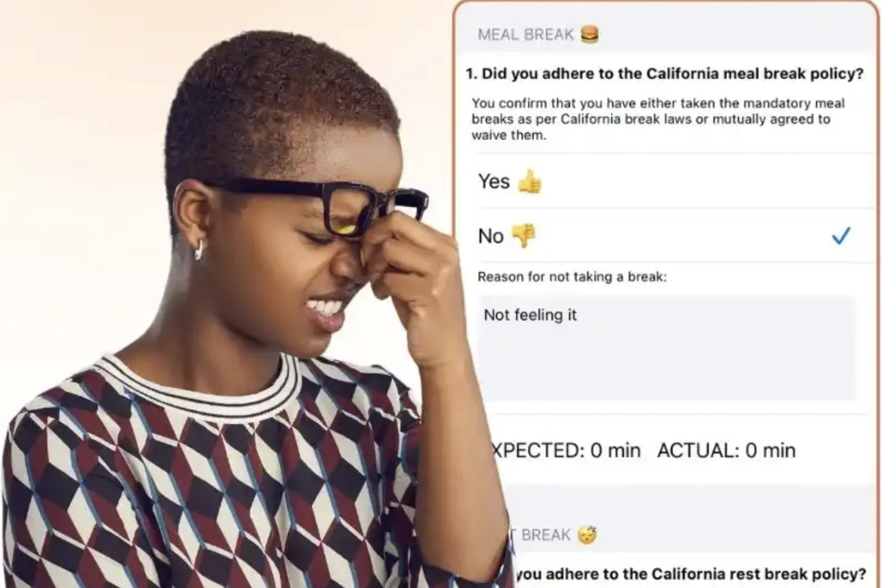Select the Yes thumbs-up option
The image size is (882, 588).
click(675, 182)
